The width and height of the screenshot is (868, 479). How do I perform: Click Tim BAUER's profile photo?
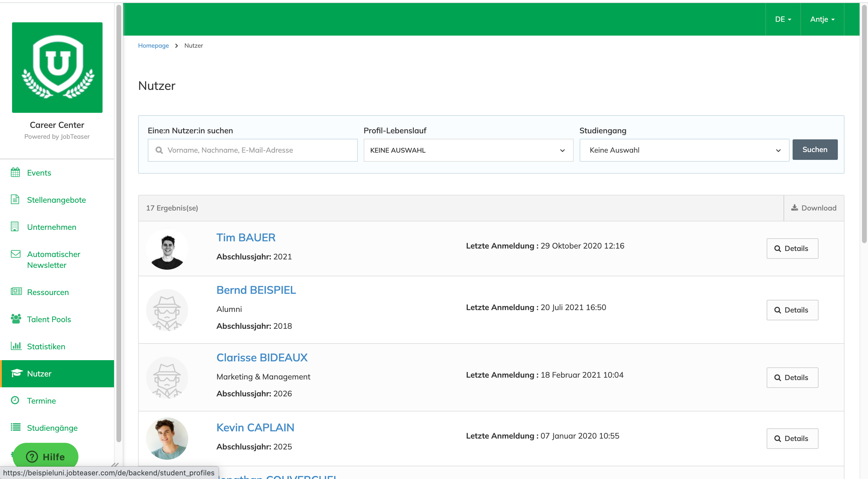pos(167,249)
